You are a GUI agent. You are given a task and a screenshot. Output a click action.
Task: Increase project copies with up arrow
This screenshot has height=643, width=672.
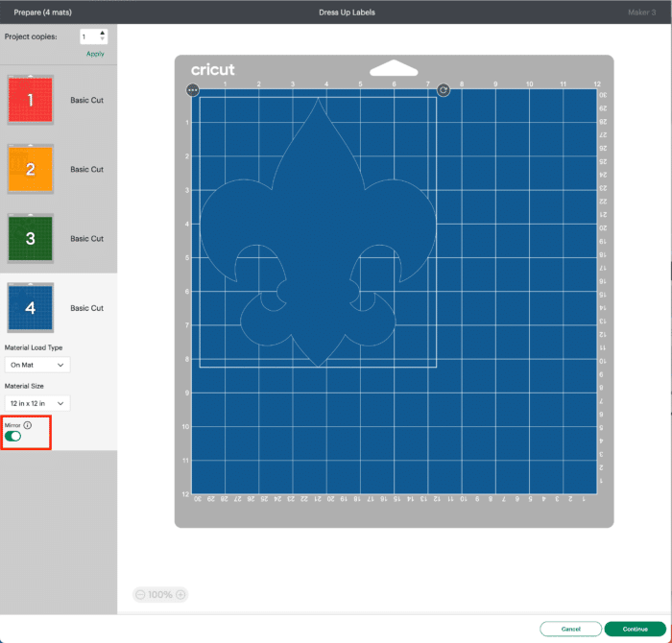(102, 33)
